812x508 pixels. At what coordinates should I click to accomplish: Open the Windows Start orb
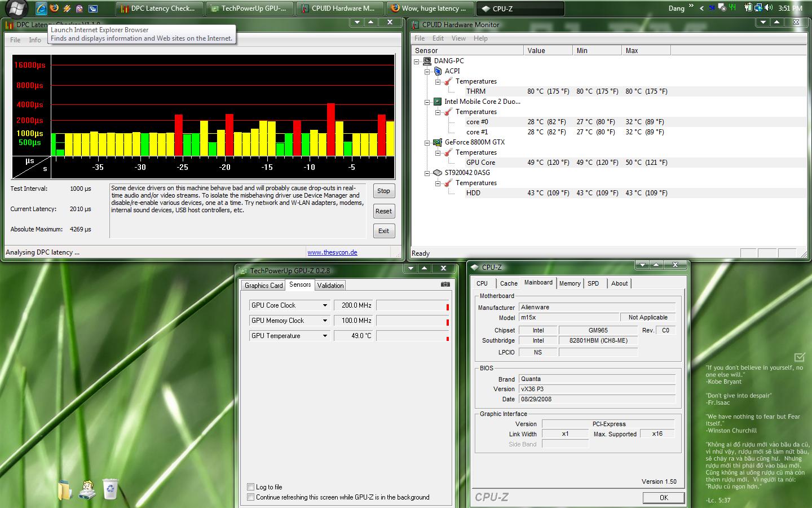16,8
